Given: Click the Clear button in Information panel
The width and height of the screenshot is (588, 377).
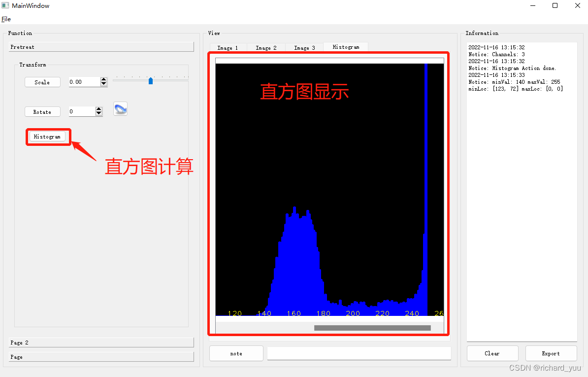Looking at the screenshot, I should (x=492, y=353).
